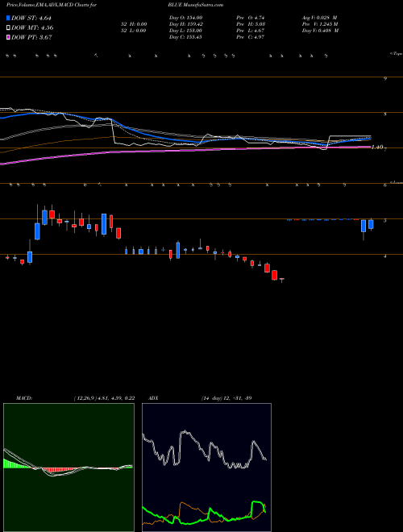Select the '52 L: 0.00' value

point(133,31)
